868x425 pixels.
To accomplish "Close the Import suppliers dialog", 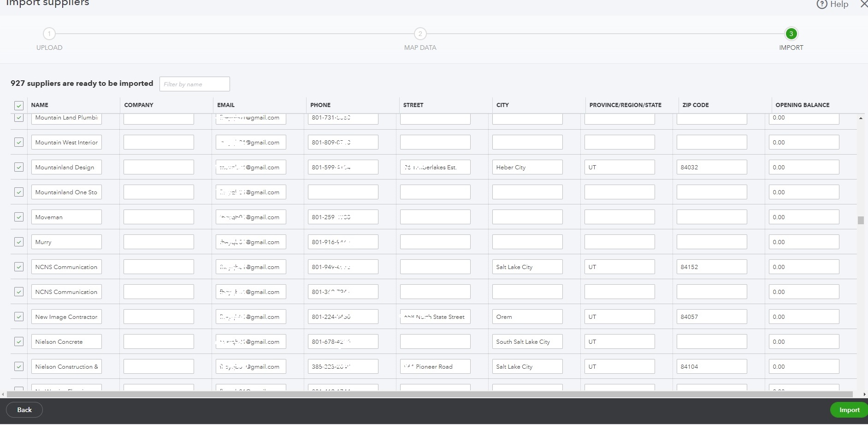I will 863,4.
